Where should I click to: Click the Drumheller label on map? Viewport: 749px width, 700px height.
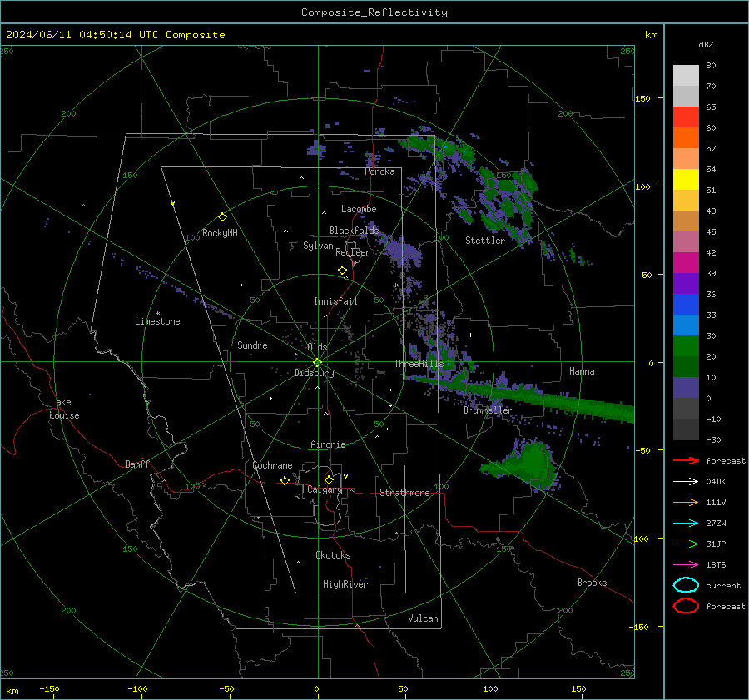coord(488,410)
